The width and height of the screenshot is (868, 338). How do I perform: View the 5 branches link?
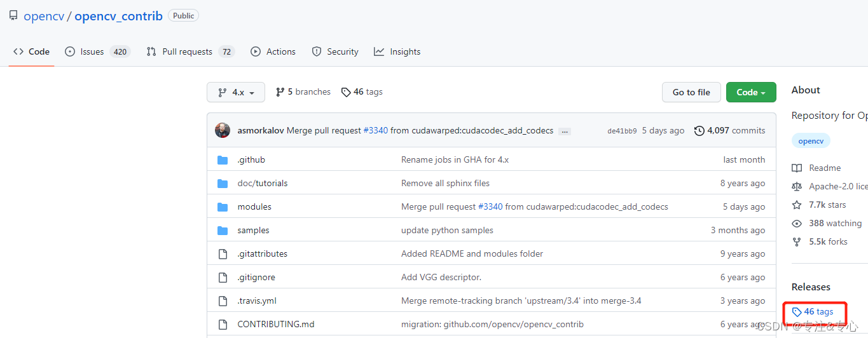tap(303, 92)
